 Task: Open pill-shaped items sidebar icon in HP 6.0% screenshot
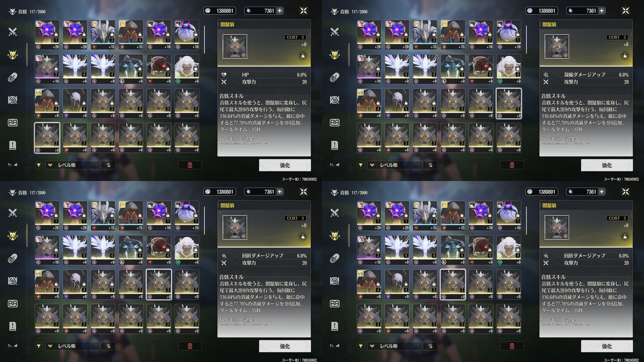click(x=12, y=77)
